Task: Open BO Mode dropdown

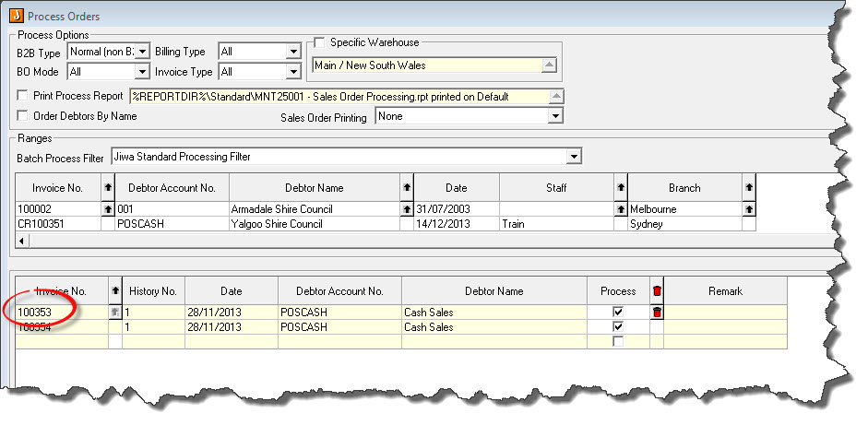Action: pyautogui.click(x=143, y=71)
